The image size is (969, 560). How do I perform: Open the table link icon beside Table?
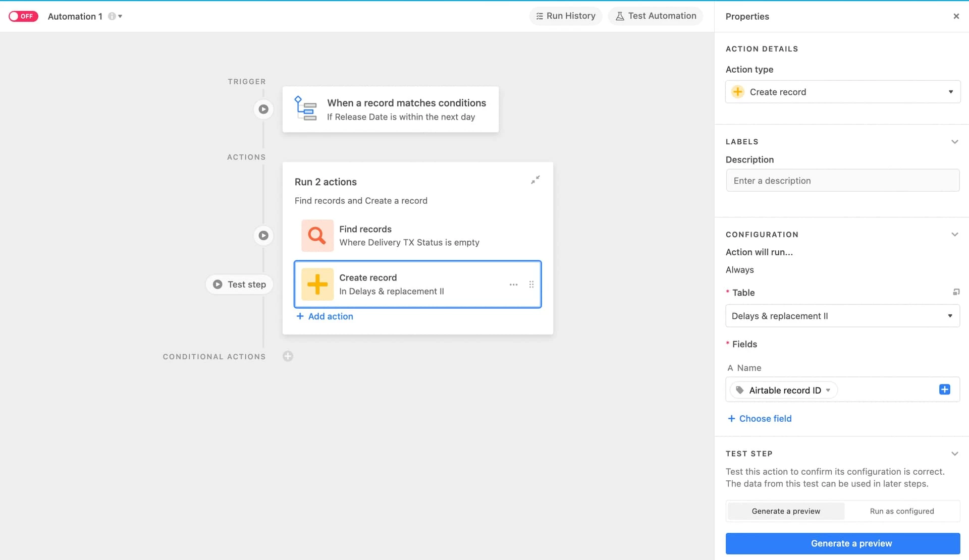[956, 292]
